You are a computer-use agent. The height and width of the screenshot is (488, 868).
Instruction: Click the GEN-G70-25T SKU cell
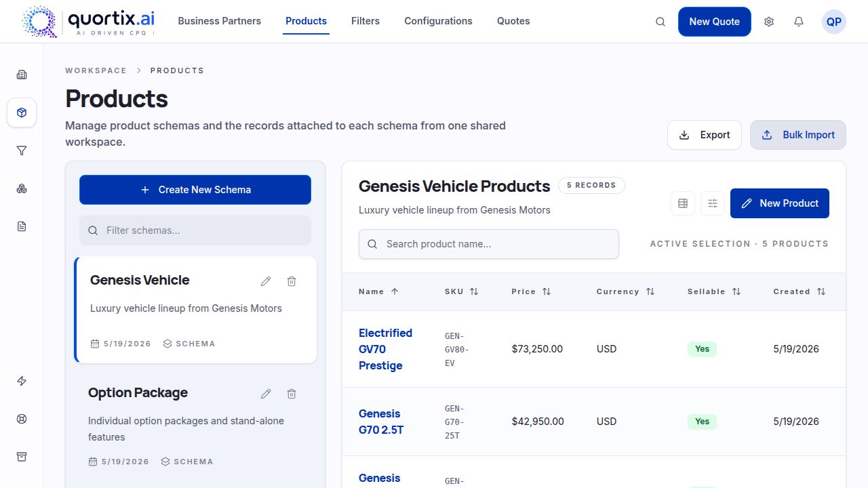pyautogui.click(x=455, y=422)
